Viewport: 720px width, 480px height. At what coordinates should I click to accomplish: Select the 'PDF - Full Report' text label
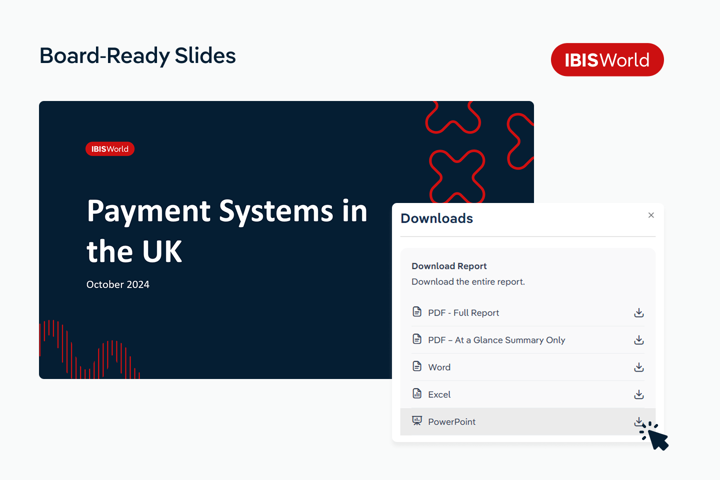point(463,313)
